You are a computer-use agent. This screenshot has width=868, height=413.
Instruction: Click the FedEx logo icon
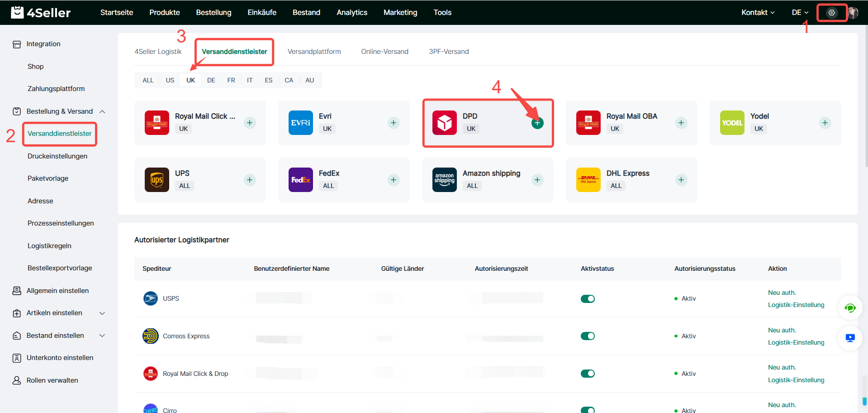point(301,180)
